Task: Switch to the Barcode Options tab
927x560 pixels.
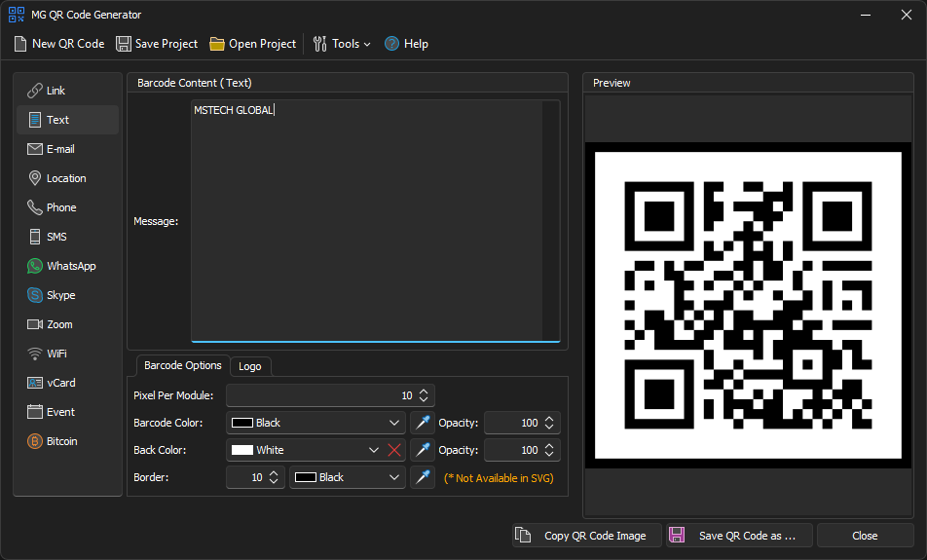Action: pyautogui.click(x=183, y=365)
